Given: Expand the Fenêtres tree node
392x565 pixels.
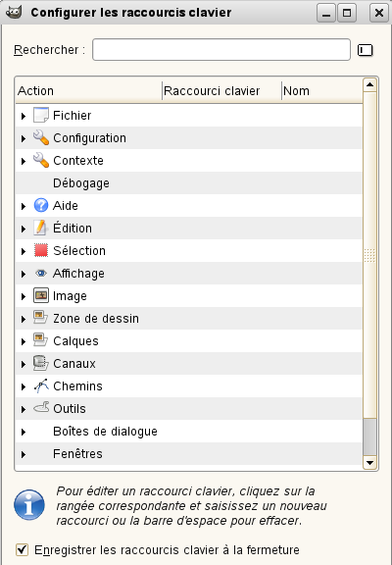Looking at the screenshot, I should (x=24, y=454).
